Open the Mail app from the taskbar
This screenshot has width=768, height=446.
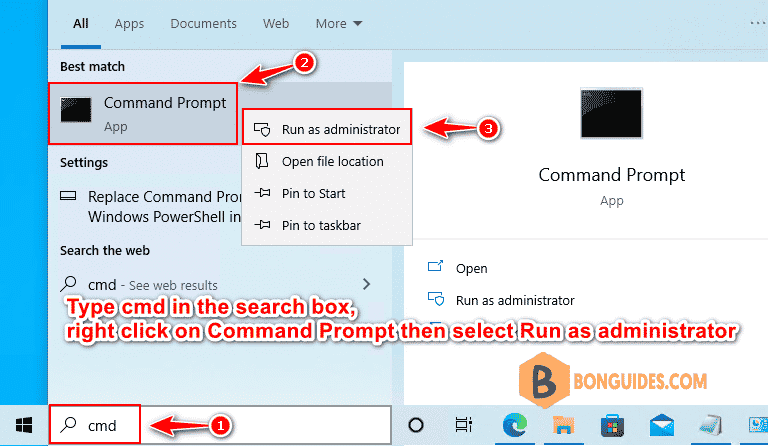click(x=662, y=425)
